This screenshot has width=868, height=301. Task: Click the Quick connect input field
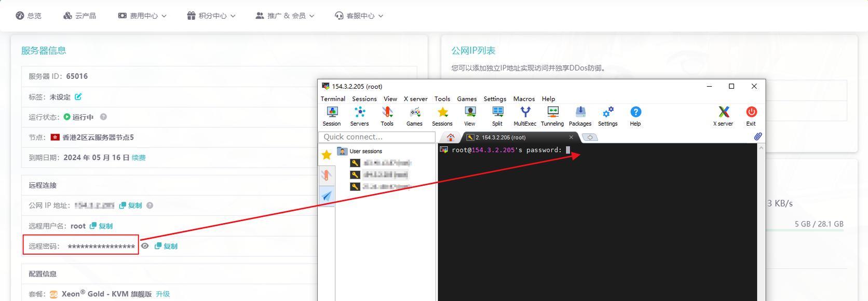point(377,137)
